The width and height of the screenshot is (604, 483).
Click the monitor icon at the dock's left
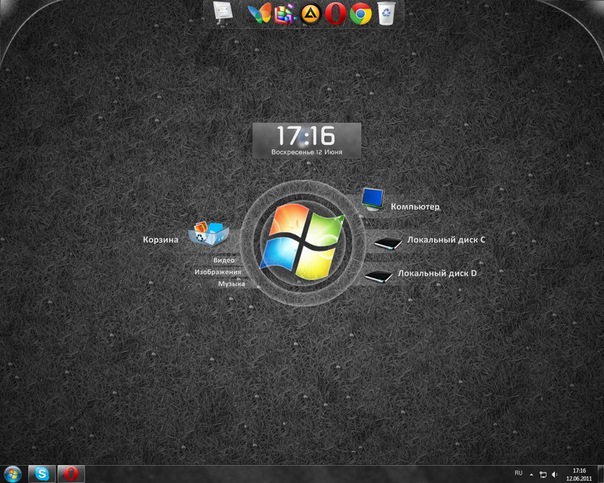click(223, 12)
